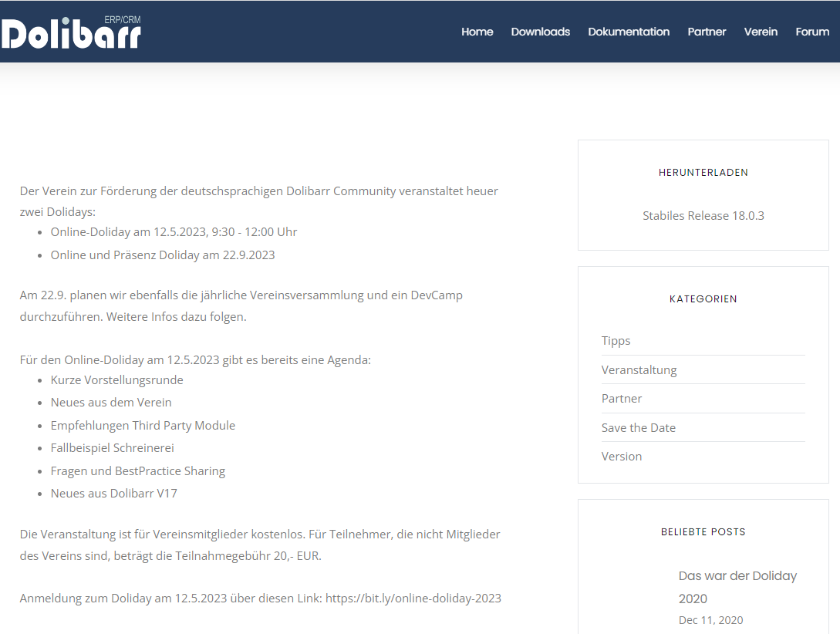Open the Partner category in the sidebar
The image size is (840, 634).
[x=622, y=399]
